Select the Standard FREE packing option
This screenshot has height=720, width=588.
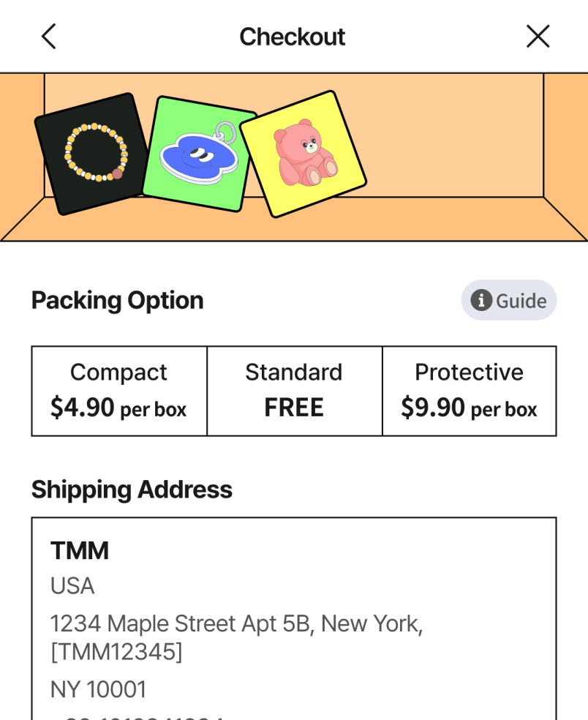(x=294, y=391)
